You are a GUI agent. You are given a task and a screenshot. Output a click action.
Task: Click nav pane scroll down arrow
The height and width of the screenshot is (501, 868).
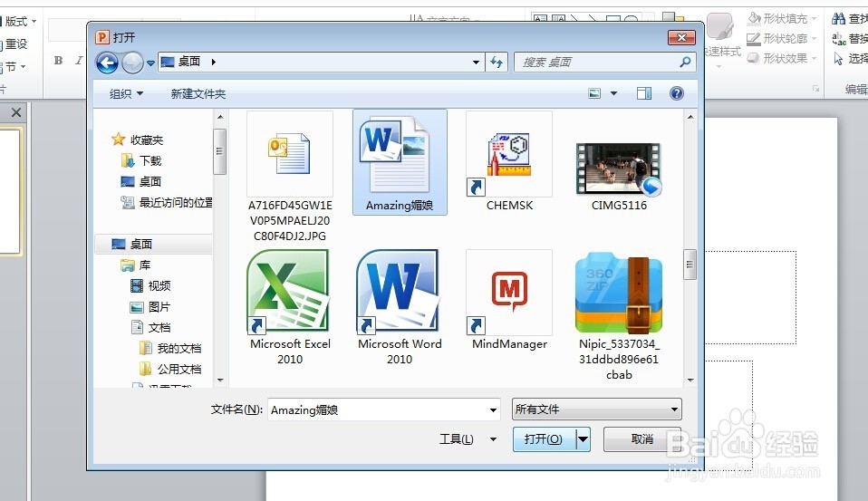coord(220,380)
